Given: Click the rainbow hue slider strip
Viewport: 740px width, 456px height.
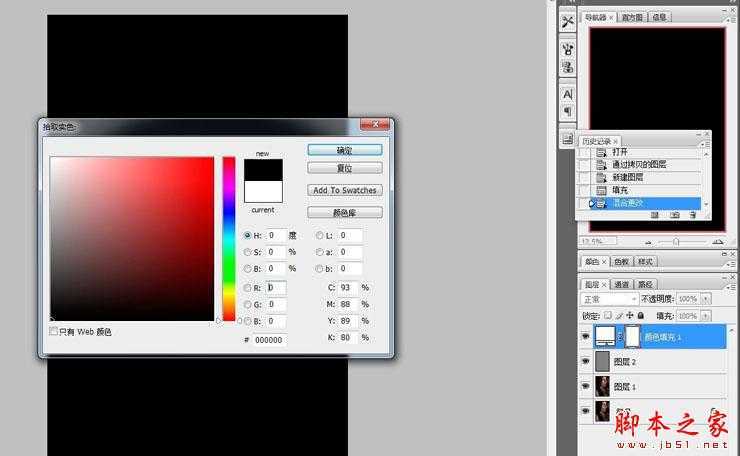Looking at the screenshot, I should coord(229,238).
